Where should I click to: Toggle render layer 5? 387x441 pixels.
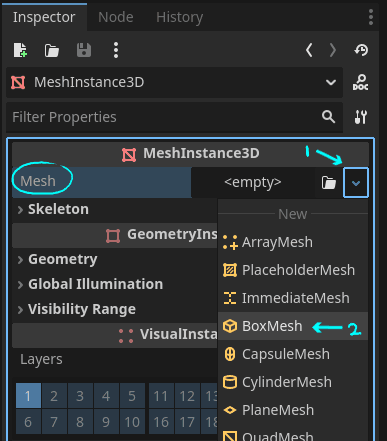tap(132, 396)
